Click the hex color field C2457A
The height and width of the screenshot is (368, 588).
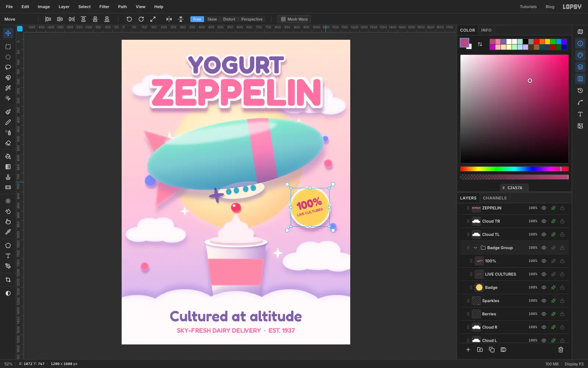point(514,188)
